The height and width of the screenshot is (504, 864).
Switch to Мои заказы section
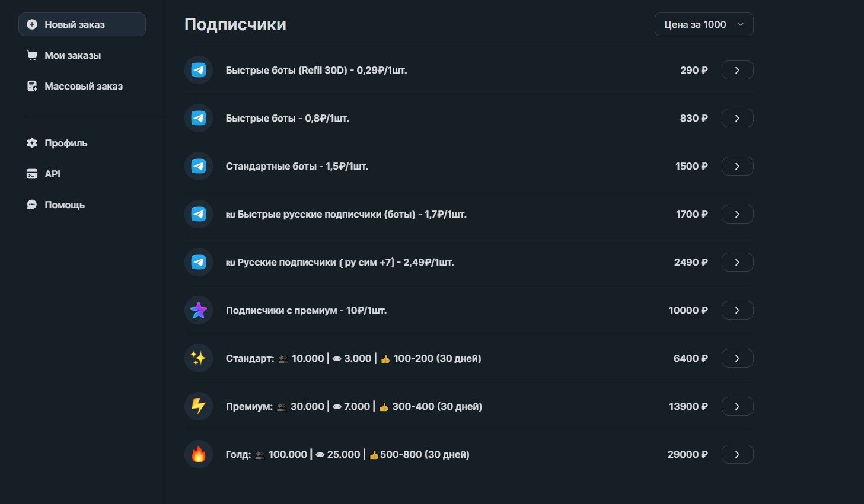tap(72, 55)
